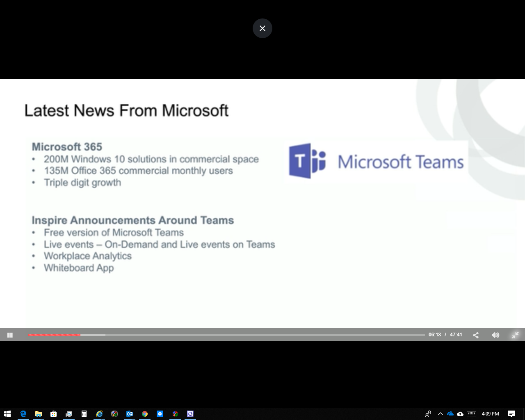Open the Action Center notifications
This screenshot has width=525, height=420.
(511, 414)
